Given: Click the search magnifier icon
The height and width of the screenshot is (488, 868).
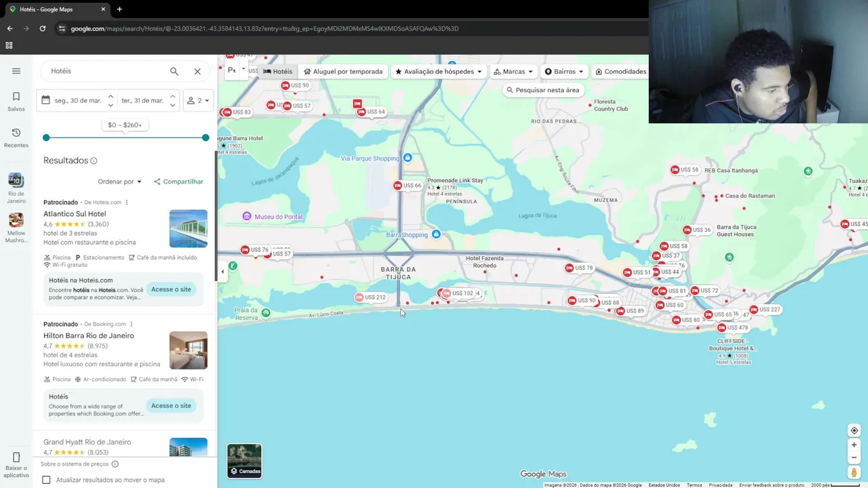Looking at the screenshot, I should coord(174,71).
